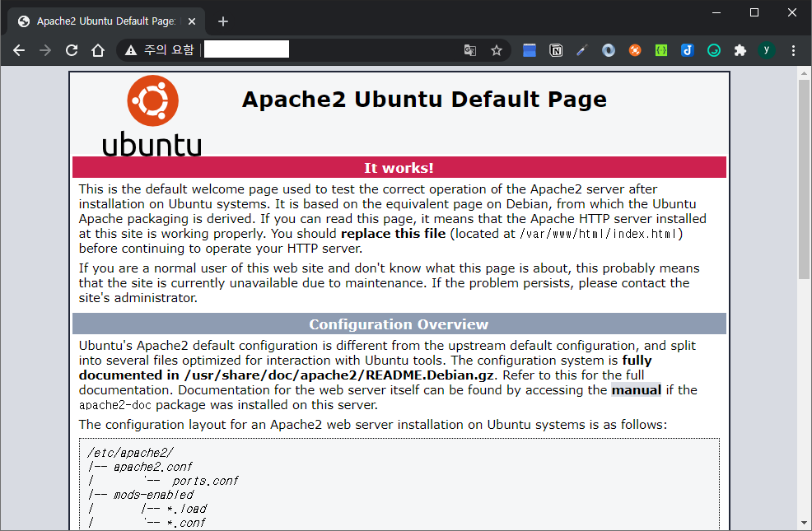Click the It works! banner text
Image resolution: width=812 pixels, height=531 pixels.
pyautogui.click(x=399, y=168)
